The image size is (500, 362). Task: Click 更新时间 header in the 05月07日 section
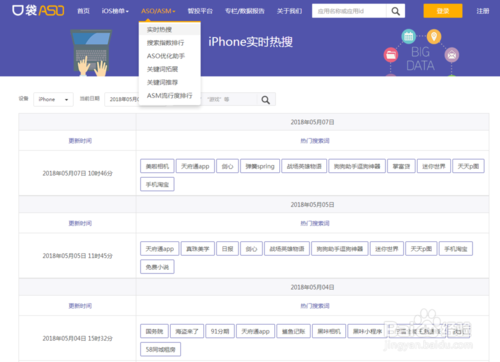[x=80, y=141]
